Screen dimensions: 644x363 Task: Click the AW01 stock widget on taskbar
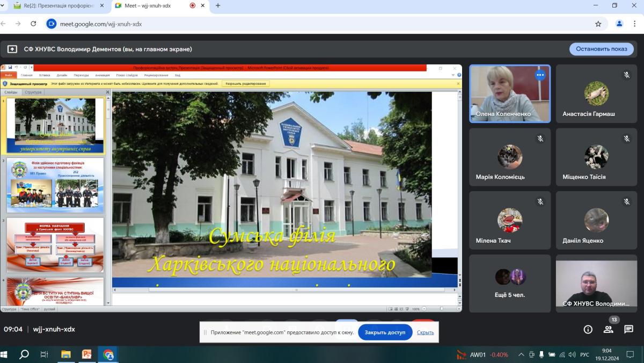tap(482, 354)
